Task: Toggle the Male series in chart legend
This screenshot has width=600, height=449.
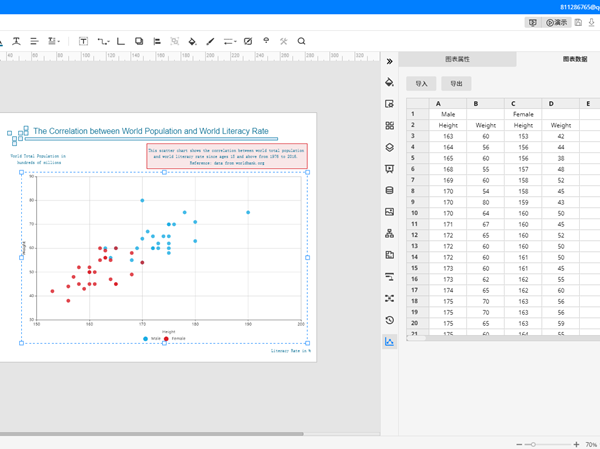Action: click(x=150, y=339)
